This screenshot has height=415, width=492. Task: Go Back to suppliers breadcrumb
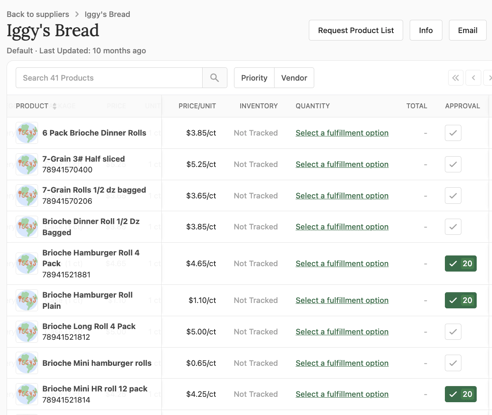tap(38, 14)
